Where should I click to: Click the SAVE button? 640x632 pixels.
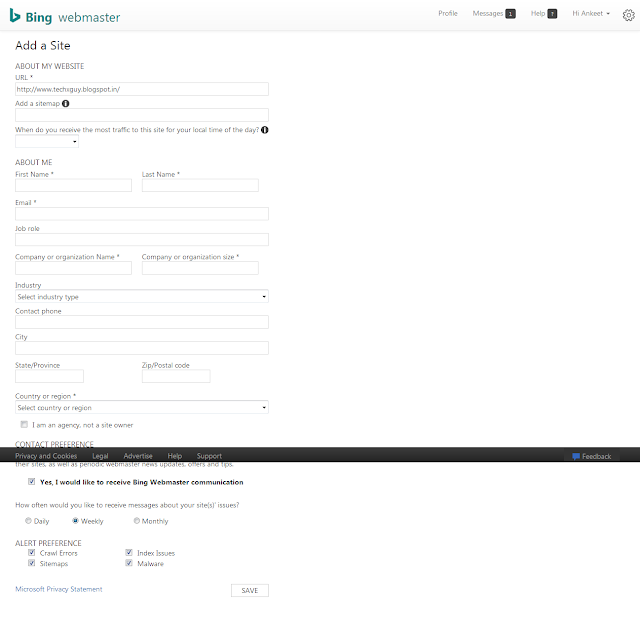[x=250, y=590]
